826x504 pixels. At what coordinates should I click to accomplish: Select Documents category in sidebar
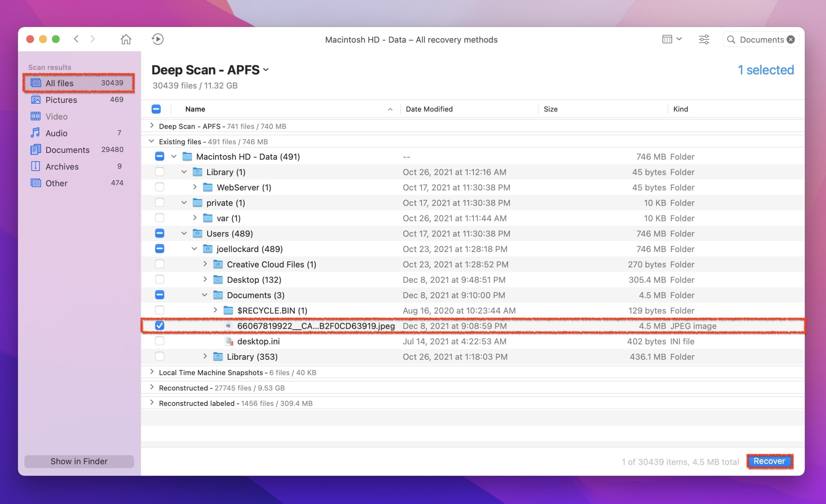[79, 150]
